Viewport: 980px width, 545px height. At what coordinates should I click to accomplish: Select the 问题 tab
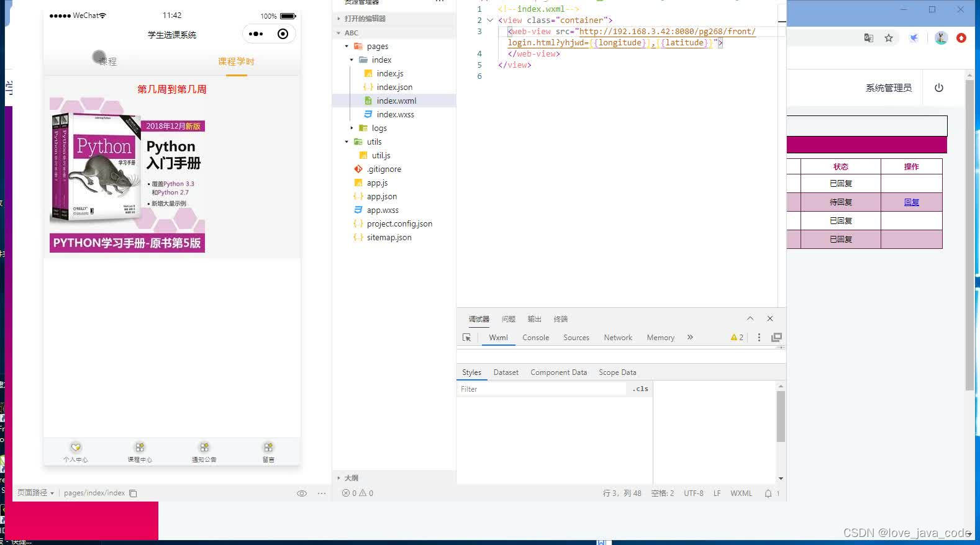[x=509, y=319]
